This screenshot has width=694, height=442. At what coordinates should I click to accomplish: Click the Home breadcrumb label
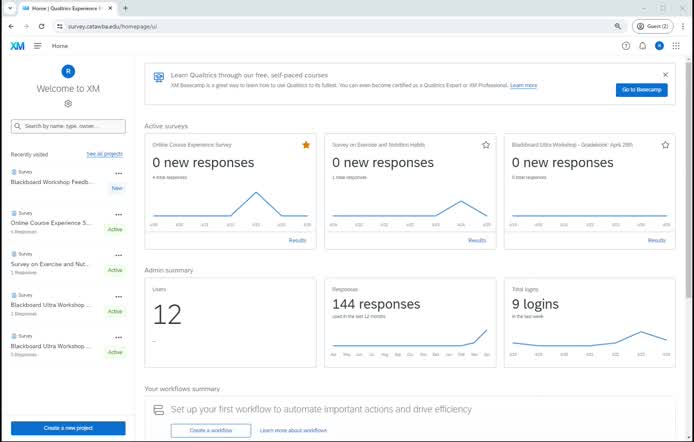(60, 46)
